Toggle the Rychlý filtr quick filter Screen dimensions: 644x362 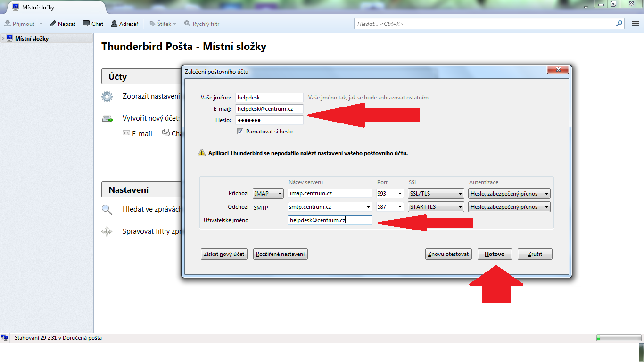click(202, 24)
